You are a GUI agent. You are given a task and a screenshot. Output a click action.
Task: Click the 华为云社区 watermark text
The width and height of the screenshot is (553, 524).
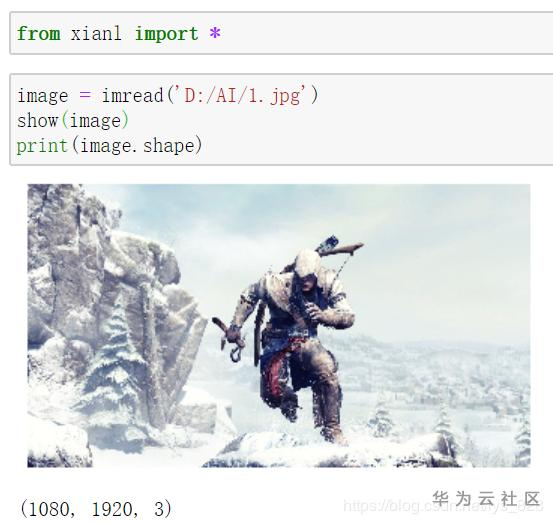(x=486, y=499)
